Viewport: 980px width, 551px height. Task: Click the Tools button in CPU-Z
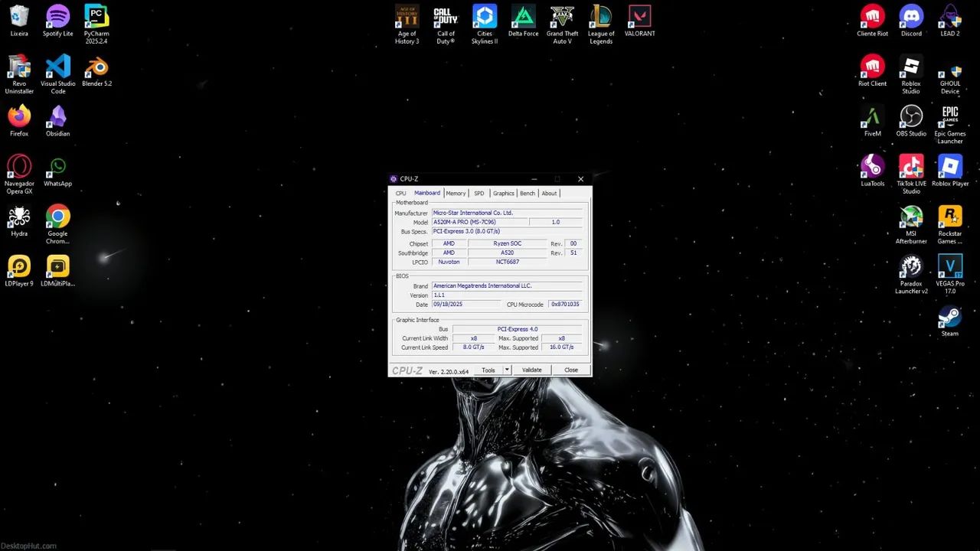click(x=488, y=370)
